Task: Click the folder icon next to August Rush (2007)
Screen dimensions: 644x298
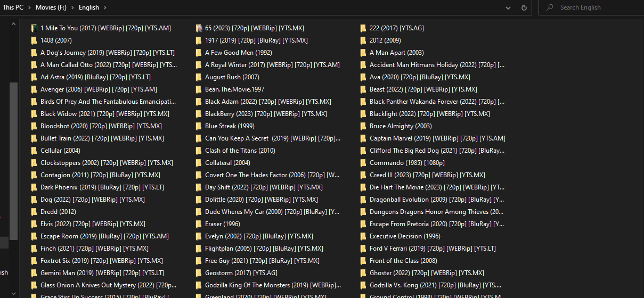Action: click(x=199, y=77)
